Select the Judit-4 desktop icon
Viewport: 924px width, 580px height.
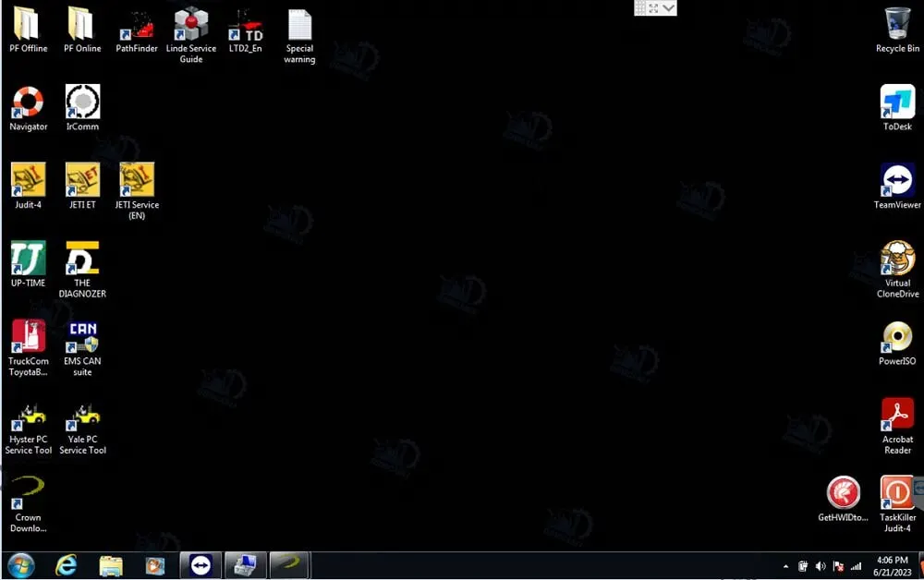pos(28,181)
